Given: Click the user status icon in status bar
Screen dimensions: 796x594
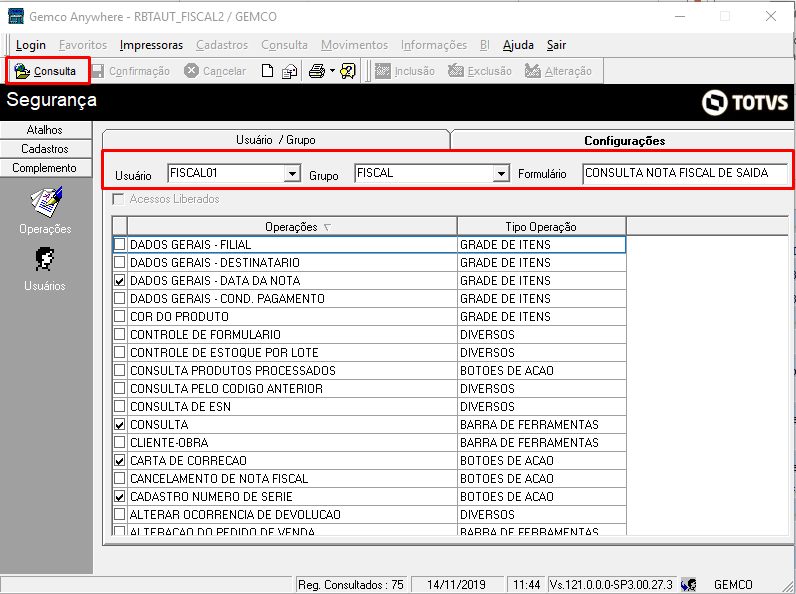Looking at the screenshot, I should [688, 585].
